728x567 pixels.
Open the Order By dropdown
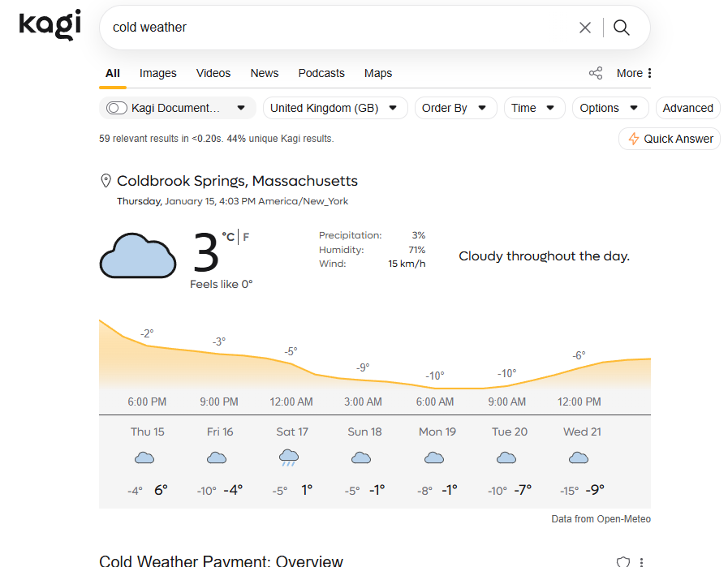[454, 108]
